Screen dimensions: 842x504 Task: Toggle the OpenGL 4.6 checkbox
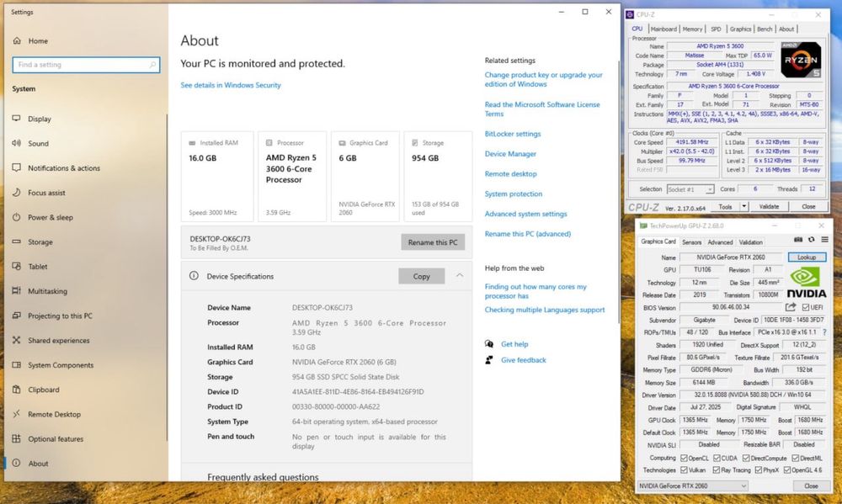point(786,470)
